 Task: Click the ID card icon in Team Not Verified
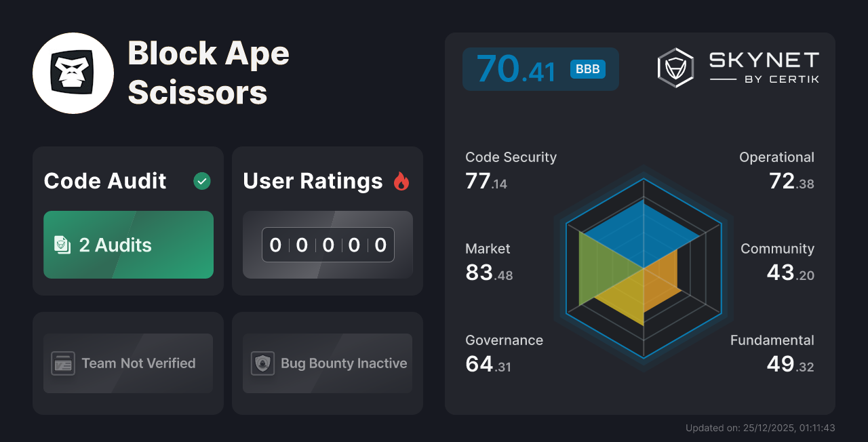63,363
